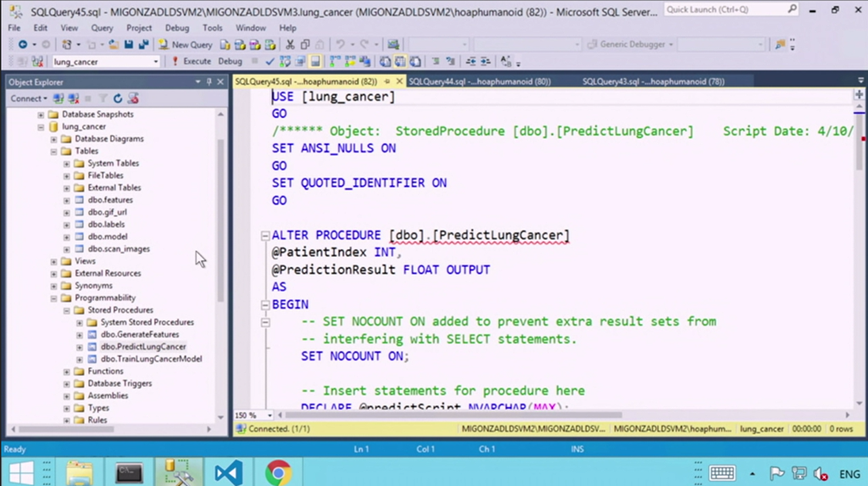This screenshot has width=868, height=486.
Task: Collapse the Tables folder node
Action: click(53, 151)
